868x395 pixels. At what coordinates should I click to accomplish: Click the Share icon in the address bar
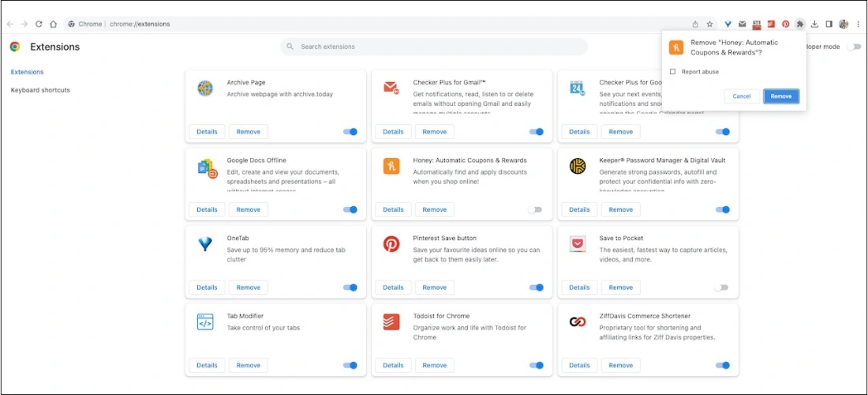tap(695, 24)
